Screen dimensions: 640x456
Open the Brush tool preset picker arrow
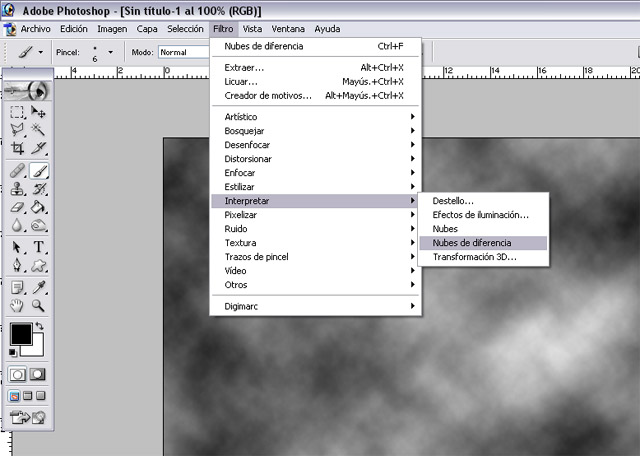[40, 52]
